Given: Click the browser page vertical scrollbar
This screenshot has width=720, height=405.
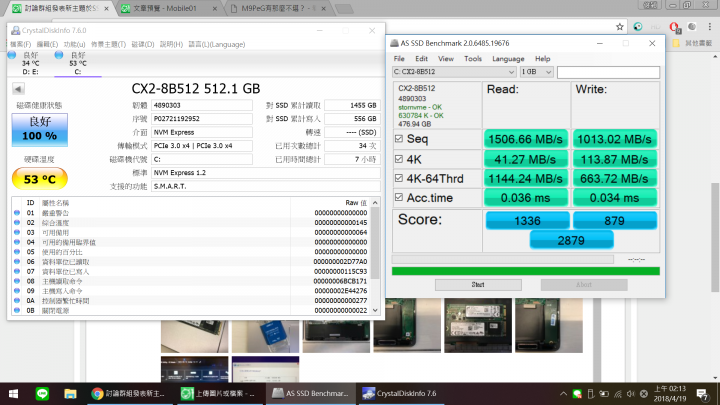Looking at the screenshot, I should coord(715,236).
